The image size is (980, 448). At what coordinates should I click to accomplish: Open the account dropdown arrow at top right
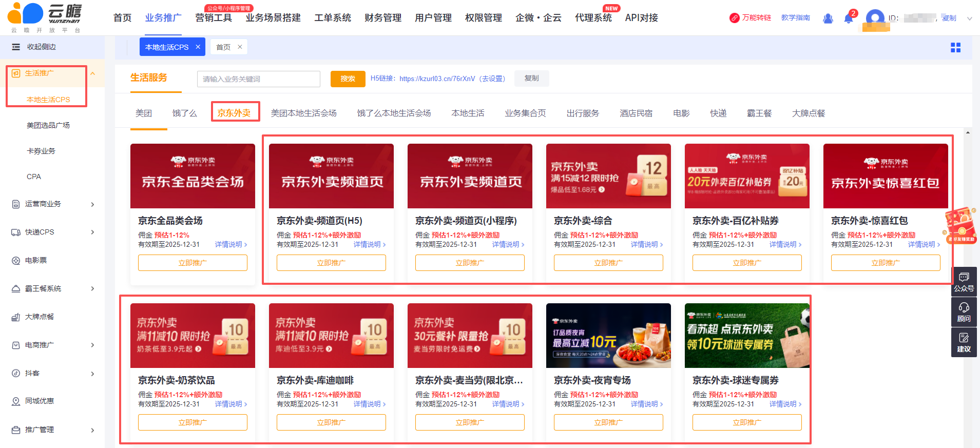(x=970, y=18)
